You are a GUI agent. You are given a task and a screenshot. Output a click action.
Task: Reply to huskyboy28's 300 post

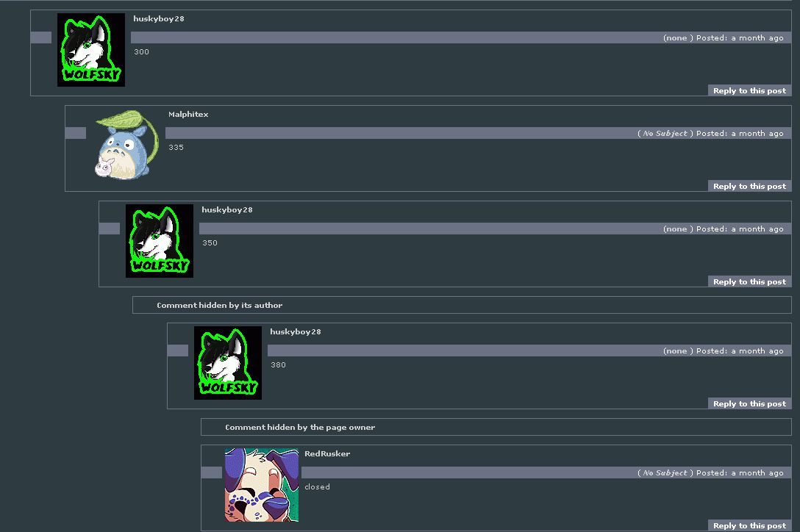749,91
